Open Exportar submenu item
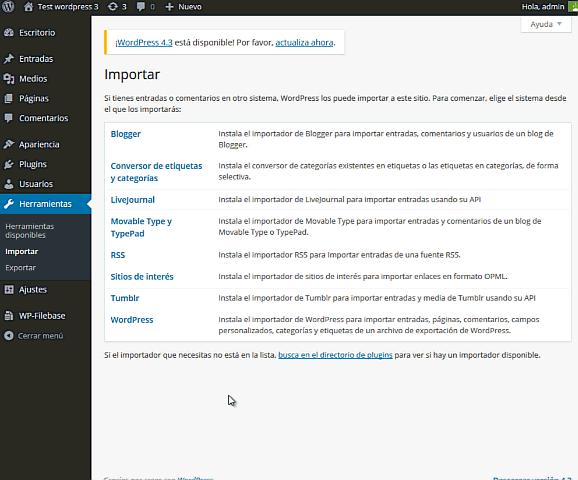 [20, 268]
